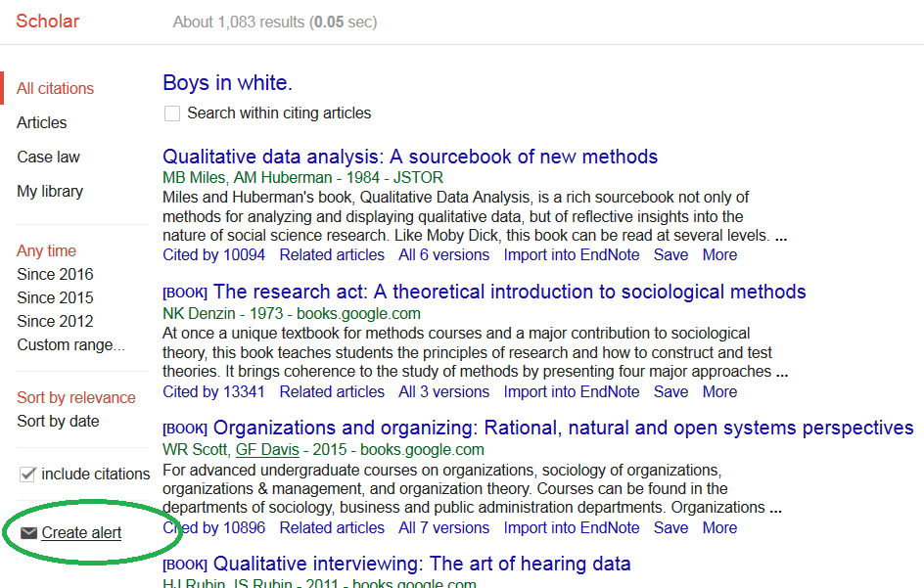Save the Organizations and organizing result

(x=670, y=527)
